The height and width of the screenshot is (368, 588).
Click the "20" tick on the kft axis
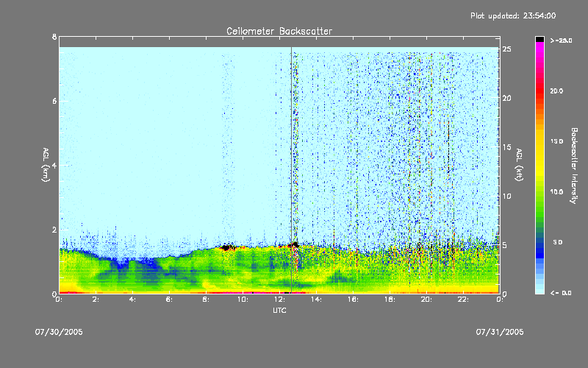[507, 98]
